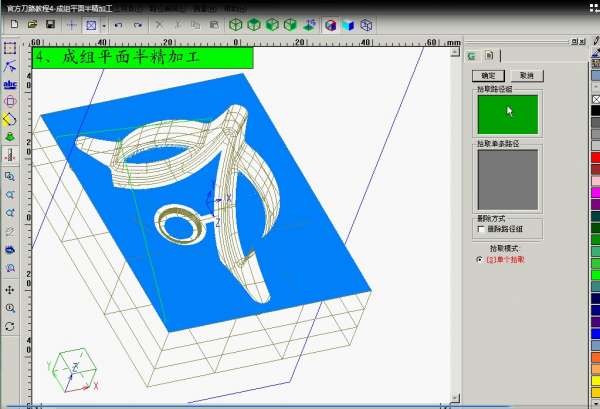Switch to the second panel tab with page icon

tap(490, 56)
